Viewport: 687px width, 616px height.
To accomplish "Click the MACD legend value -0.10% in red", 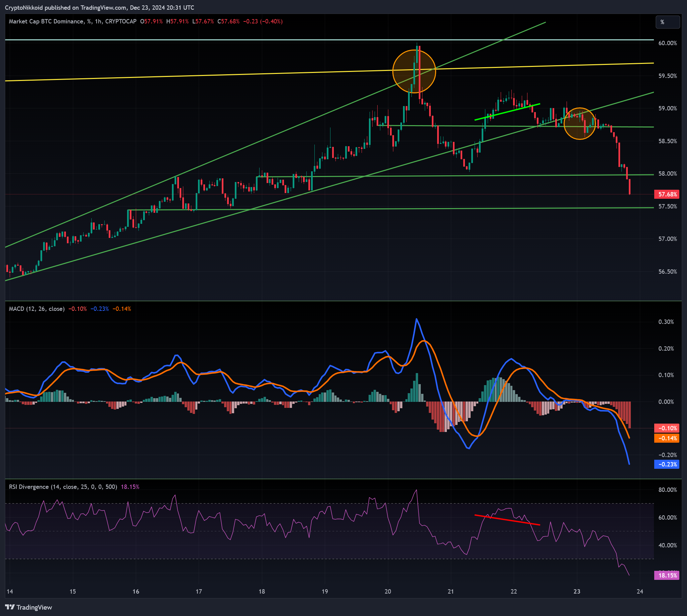I will click(x=78, y=309).
